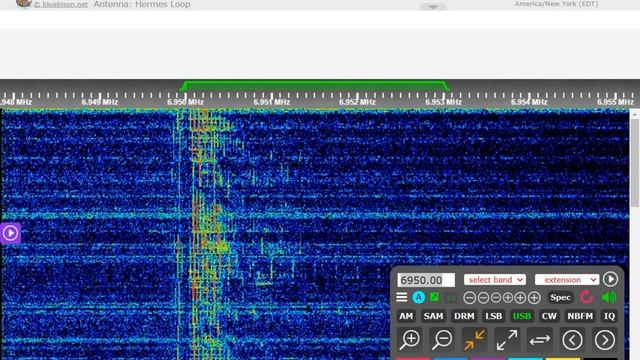Click 6.954 MHz on frequency scale
This screenshot has height=360, width=640.
(529, 102)
